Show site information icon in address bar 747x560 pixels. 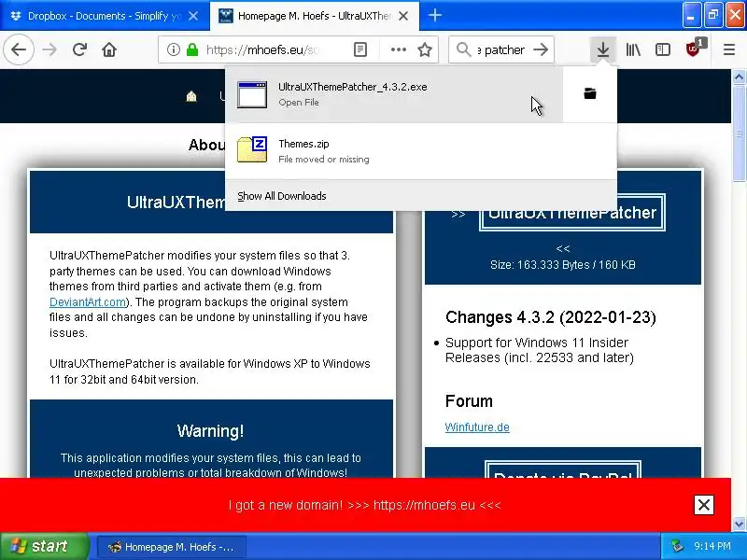click(174, 49)
